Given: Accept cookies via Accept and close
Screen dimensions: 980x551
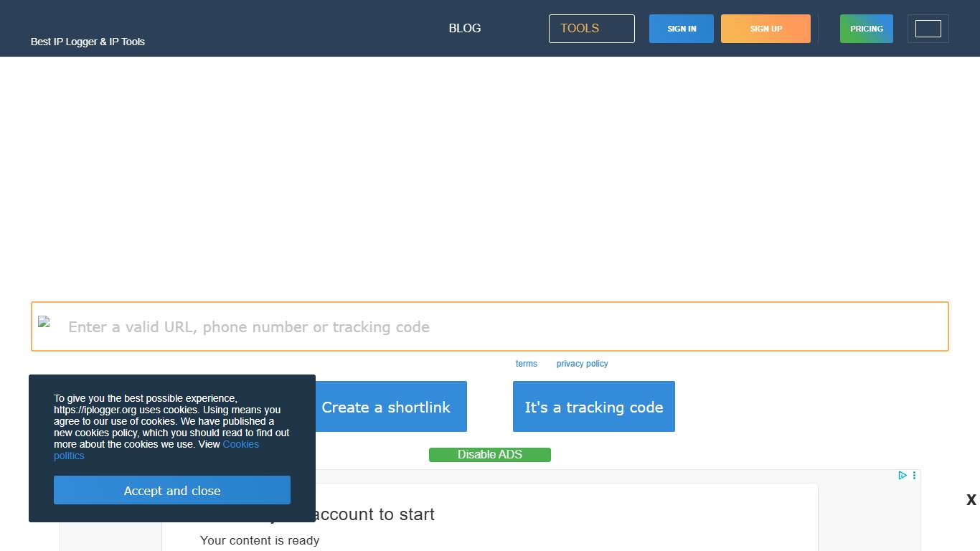Looking at the screenshot, I should [172, 491].
